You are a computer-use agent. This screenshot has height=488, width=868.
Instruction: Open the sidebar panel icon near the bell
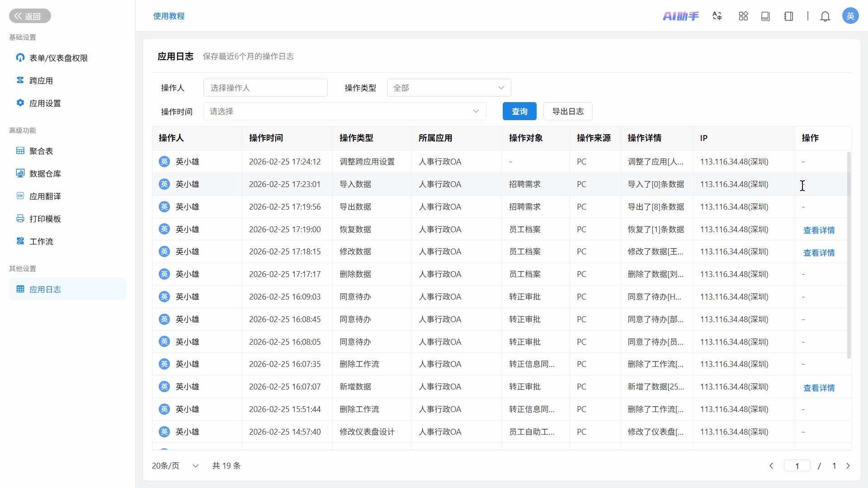pyautogui.click(x=788, y=16)
